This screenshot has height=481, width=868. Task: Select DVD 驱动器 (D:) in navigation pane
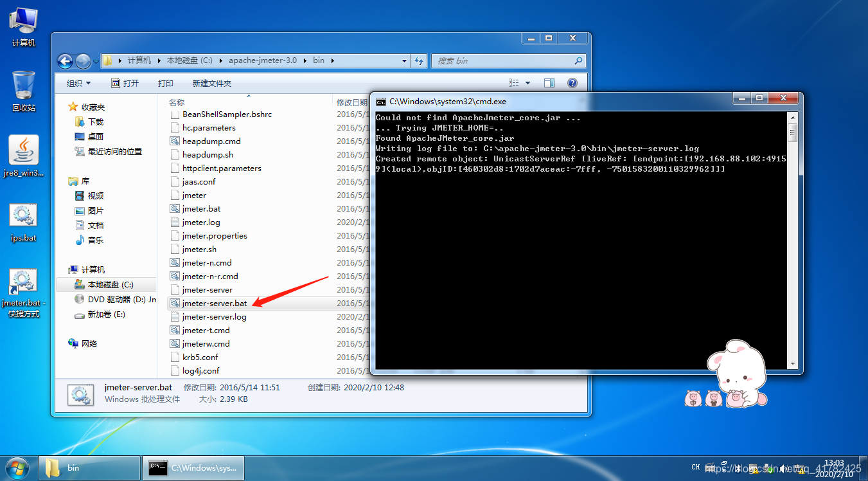click(x=115, y=299)
